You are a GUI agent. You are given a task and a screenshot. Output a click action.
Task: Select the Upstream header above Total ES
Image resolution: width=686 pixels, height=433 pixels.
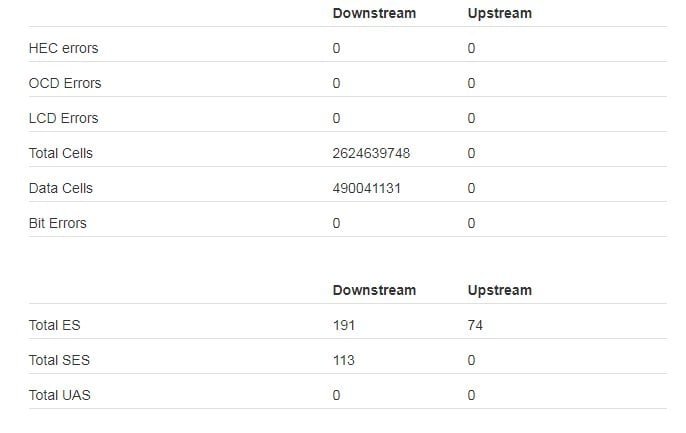[x=499, y=290]
